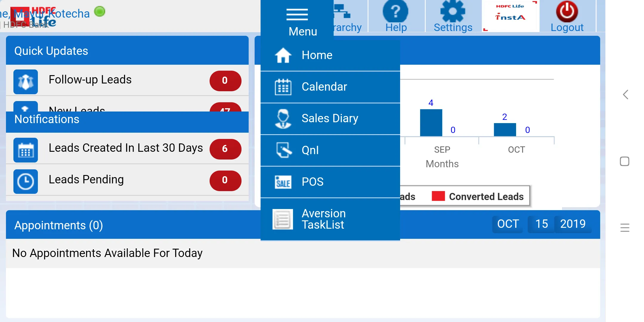Image resolution: width=644 pixels, height=322 pixels.
Task: Open the QnI stylus icon
Action: (x=283, y=150)
